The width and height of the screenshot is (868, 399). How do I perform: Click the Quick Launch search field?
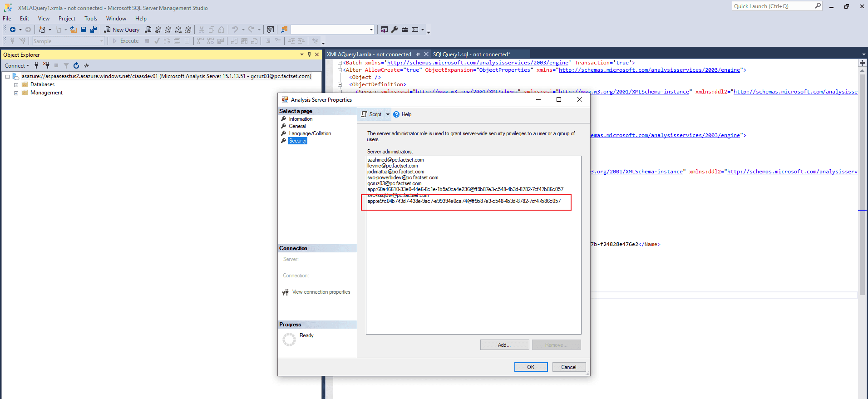click(777, 6)
